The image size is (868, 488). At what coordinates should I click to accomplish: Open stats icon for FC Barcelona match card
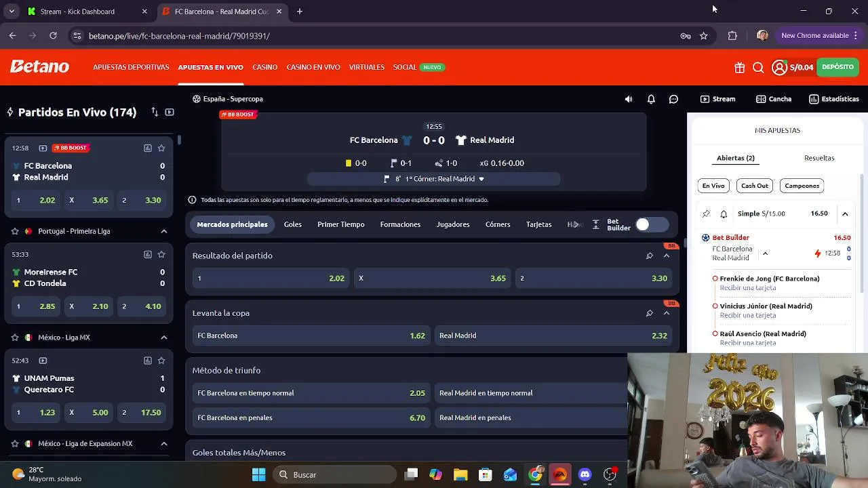pyautogui.click(x=147, y=148)
